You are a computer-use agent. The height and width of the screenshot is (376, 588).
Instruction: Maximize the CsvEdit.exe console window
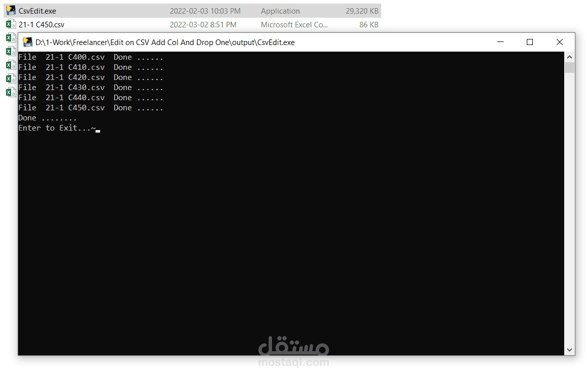530,42
